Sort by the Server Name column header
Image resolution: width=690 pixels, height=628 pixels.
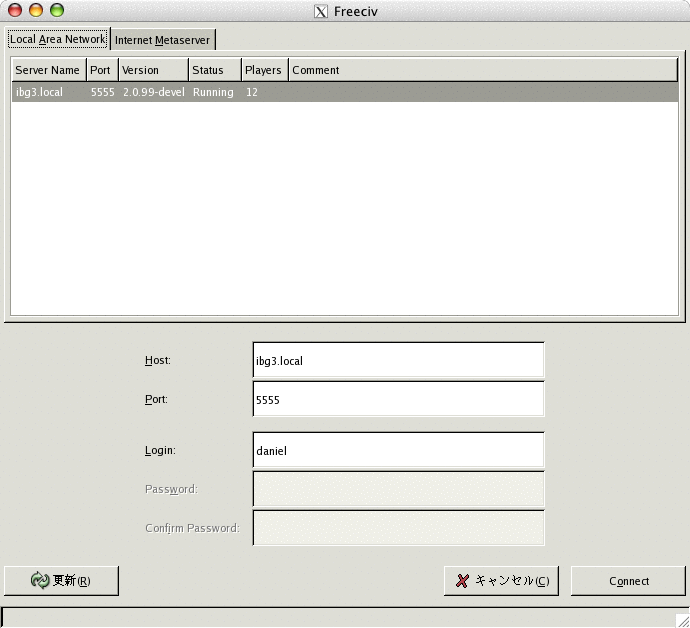[48, 70]
